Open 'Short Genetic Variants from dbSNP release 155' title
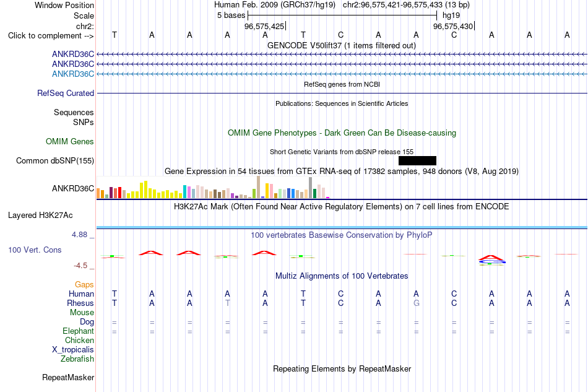 click(342, 152)
